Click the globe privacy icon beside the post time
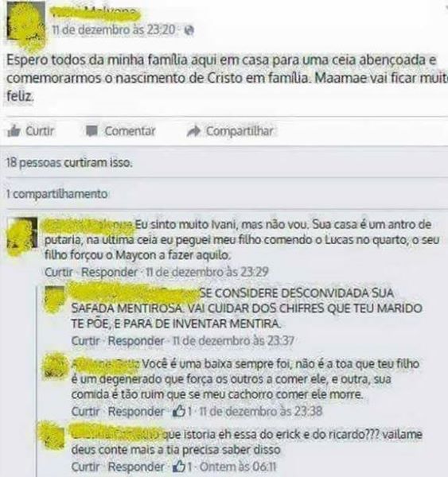The image size is (448, 477). [189, 30]
